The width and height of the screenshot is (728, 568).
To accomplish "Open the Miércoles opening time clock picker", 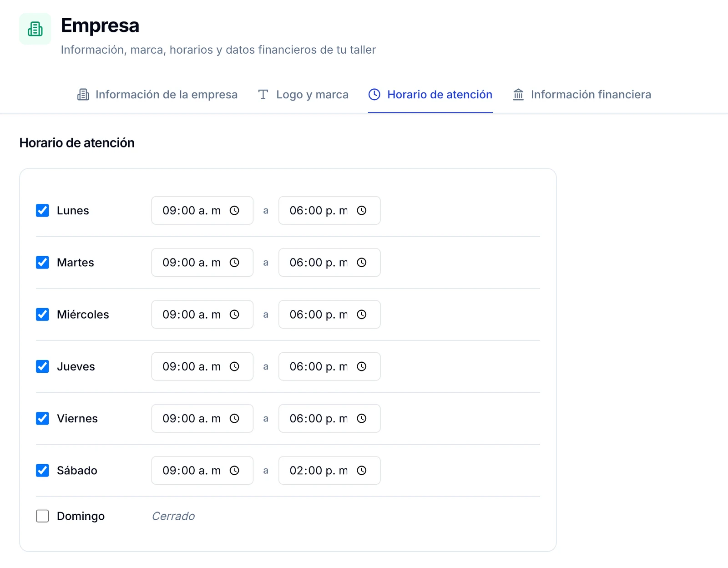I will click(234, 314).
